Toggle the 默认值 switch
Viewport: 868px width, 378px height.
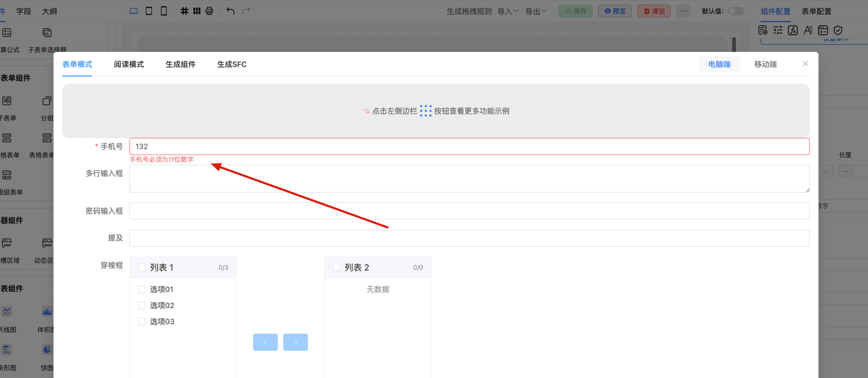tap(735, 11)
